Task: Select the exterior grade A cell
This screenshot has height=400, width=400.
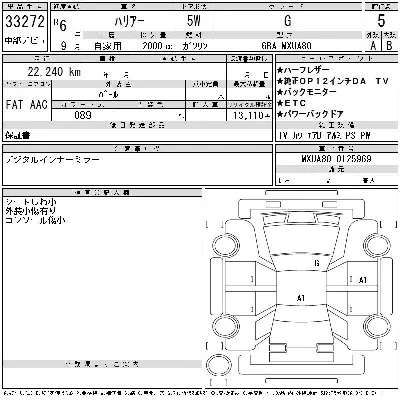Action: [x=373, y=45]
